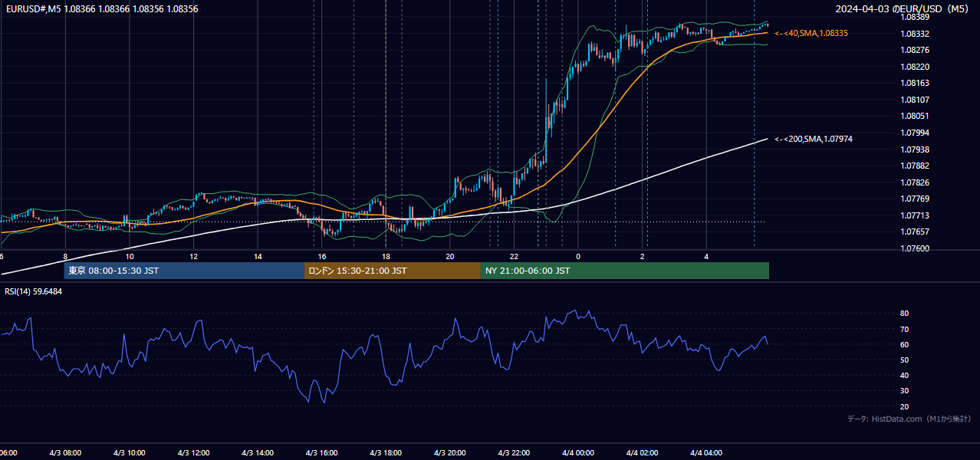980x460 pixels.
Task: Click the NY 21:00-06:00 JST session bar
Action: click(625, 271)
